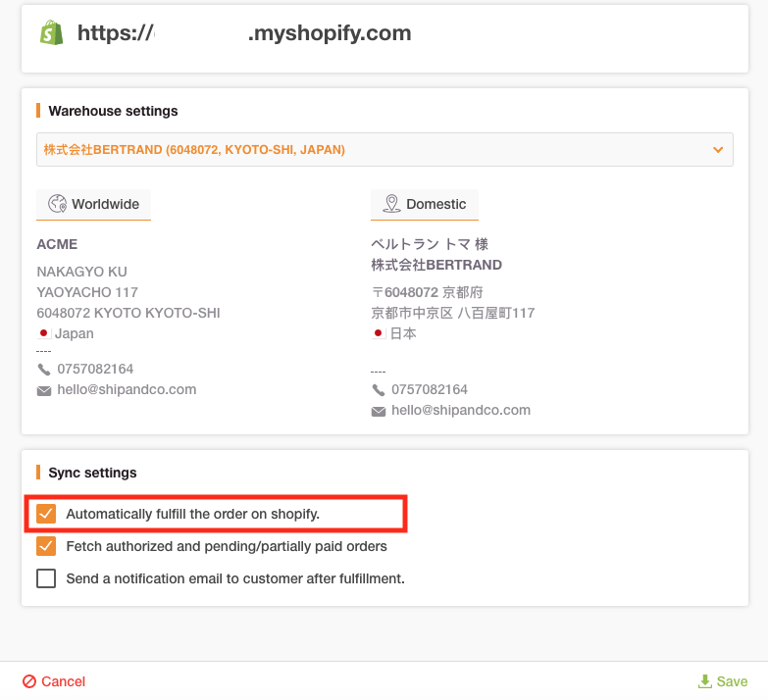Screen dimensions: 768x700
Task: Click the envelope icon in Worldwide address
Action: pyautogui.click(x=44, y=390)
